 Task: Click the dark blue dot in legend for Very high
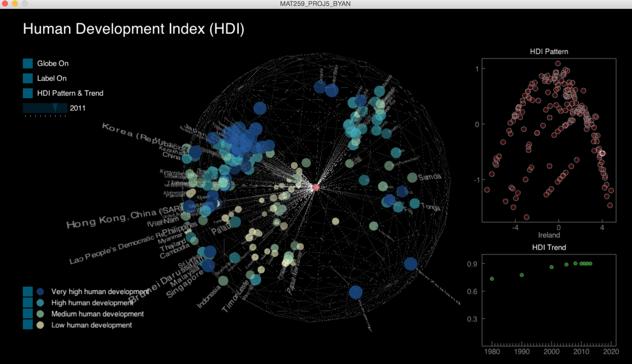point(40,292)
